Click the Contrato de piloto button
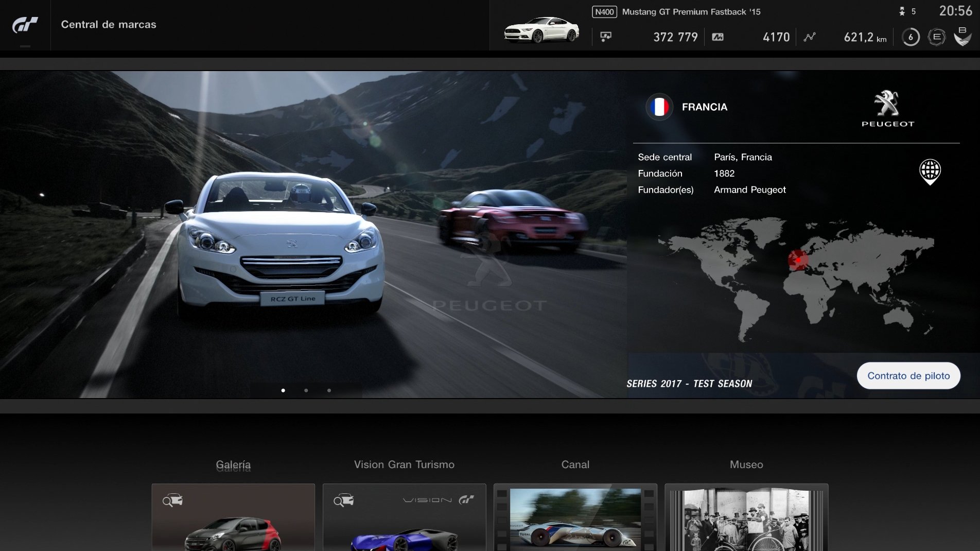980x551 pixels. 908,375
